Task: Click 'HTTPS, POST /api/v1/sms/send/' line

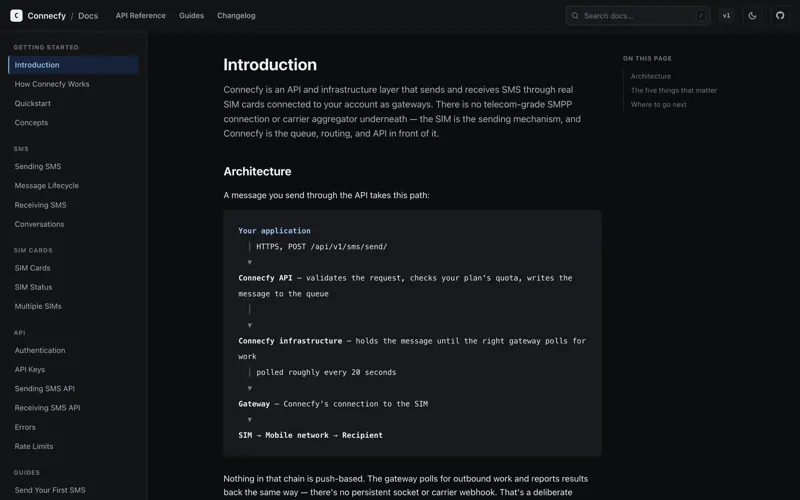Action: pyautogui.click(x=321, y=246)
